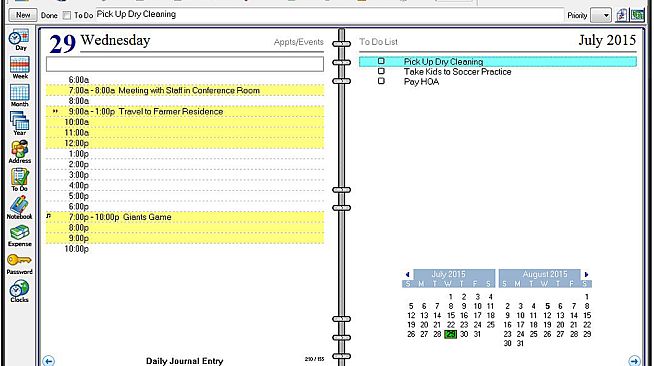Click alarm note icon beside Giants Game
Screen dimensions: 654x366
(x=49, y=216)
